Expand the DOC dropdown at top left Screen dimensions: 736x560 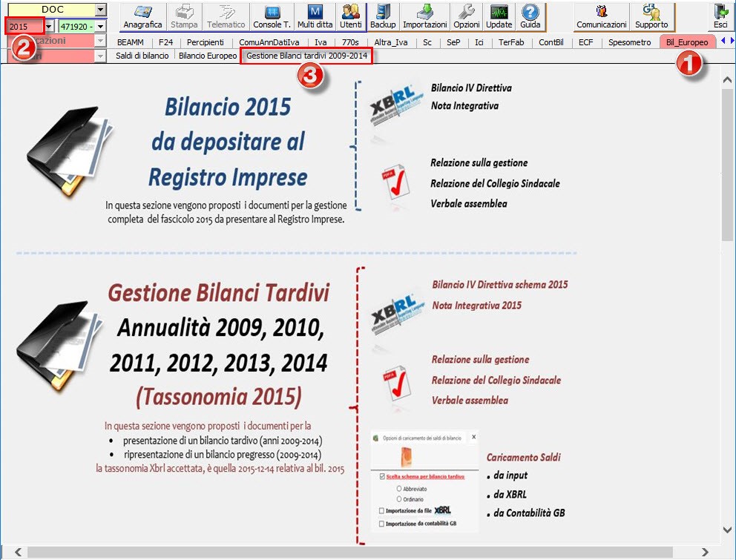pyautogui.click(x=101, y=10)
